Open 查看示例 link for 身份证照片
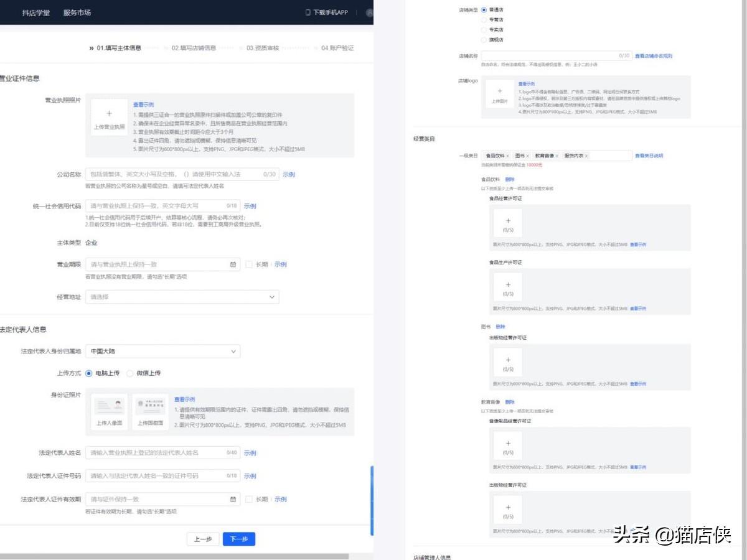The image size is (747, 560). tap(185, 399)
